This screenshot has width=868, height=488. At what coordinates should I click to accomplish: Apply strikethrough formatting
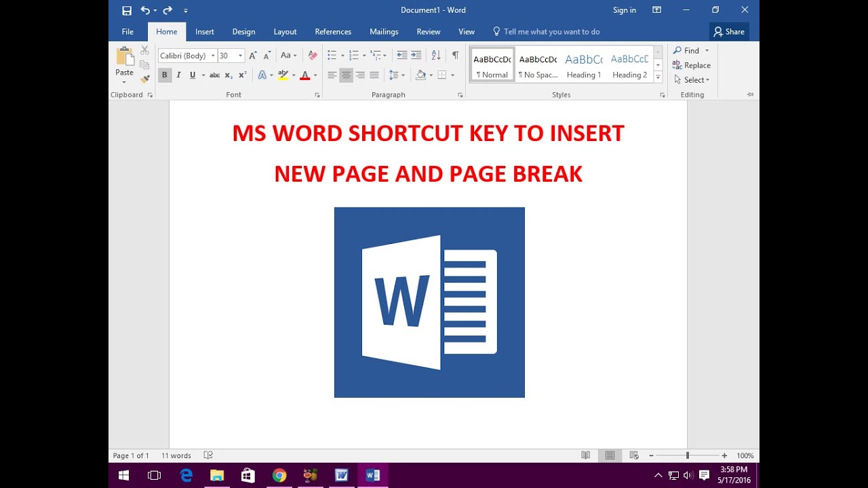[214, 75]
